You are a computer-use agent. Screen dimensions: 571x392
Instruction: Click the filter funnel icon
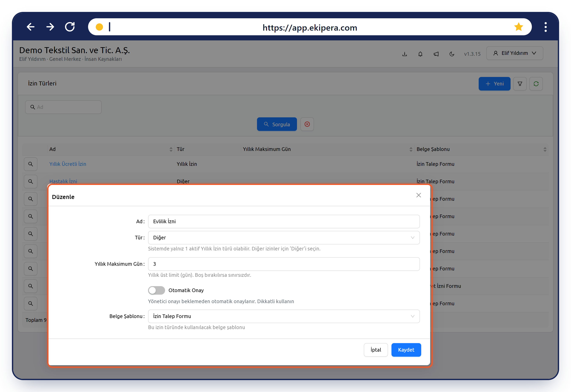pos(520,84)
